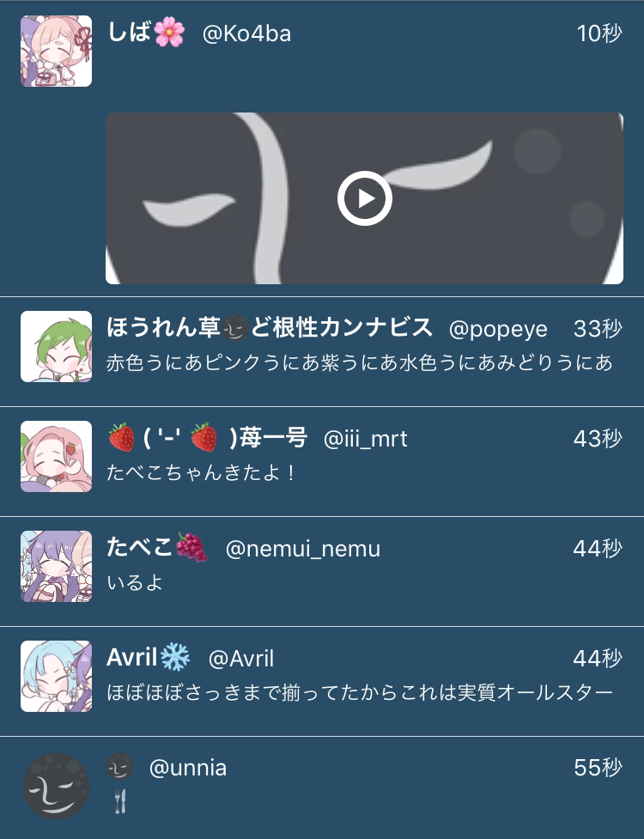The width and height of the screenshot is (644, 839).
Task: Open Avril's blue-haired avatar
Action: pos(56,677)
